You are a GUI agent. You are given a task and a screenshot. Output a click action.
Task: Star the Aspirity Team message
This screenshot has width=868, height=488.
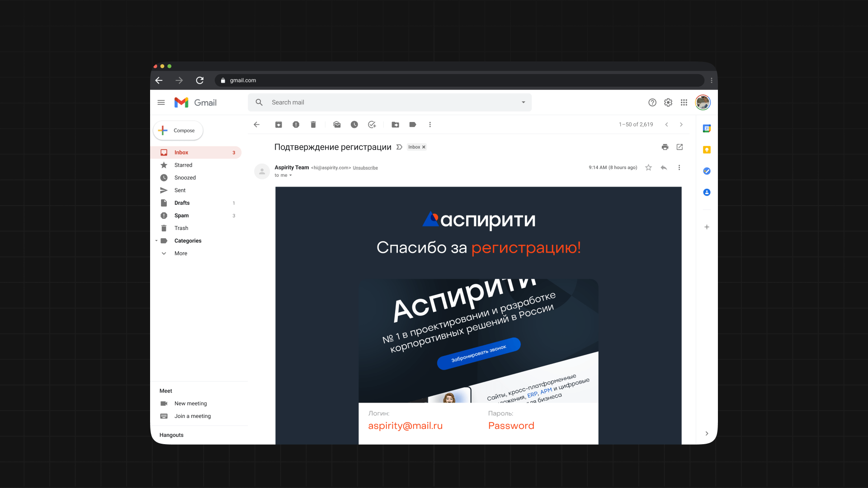pos(648,168)
